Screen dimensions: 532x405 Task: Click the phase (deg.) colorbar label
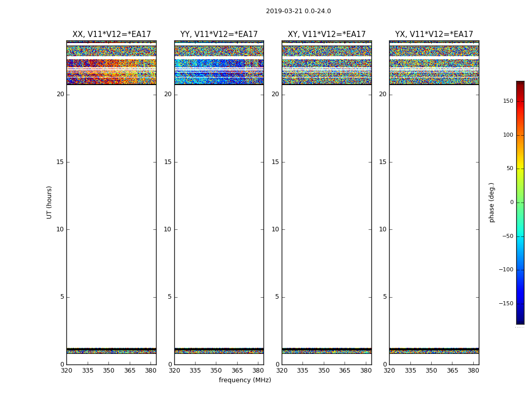(x=491, y=202)
